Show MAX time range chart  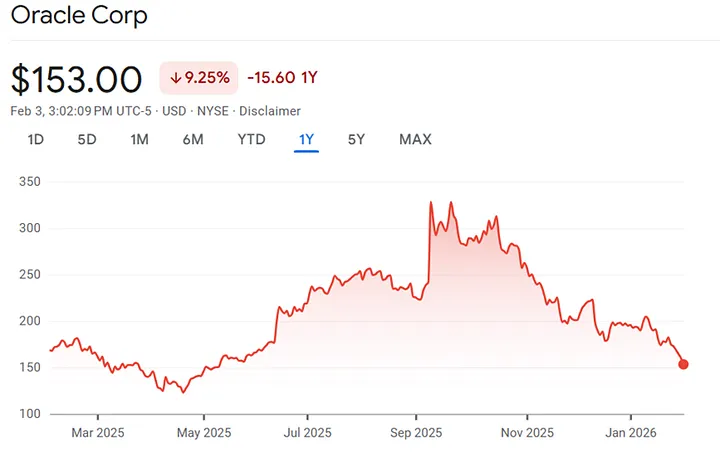click(x=415, y=139)
